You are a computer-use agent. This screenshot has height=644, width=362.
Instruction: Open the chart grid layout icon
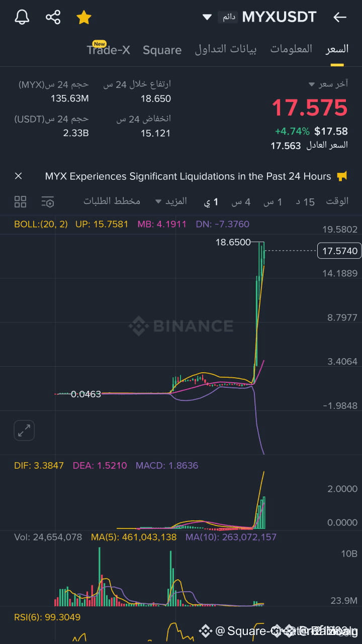21,202
